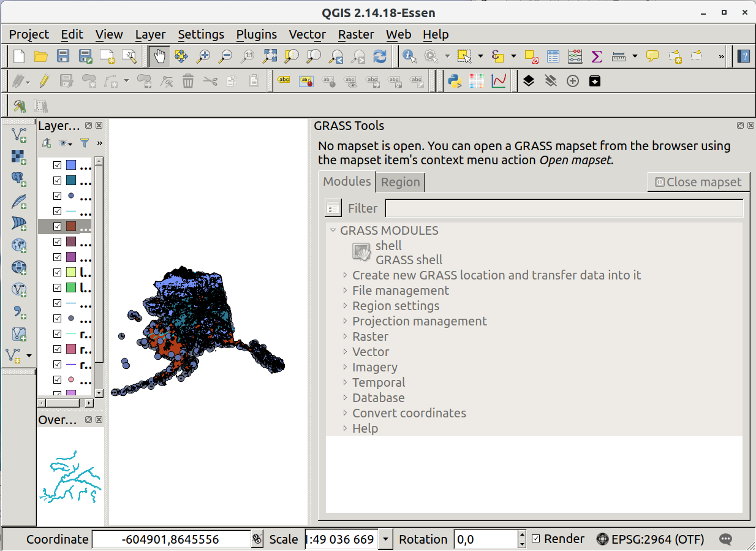
Task: Click the Zoom In magnifier tool
Action: [203, 56]
